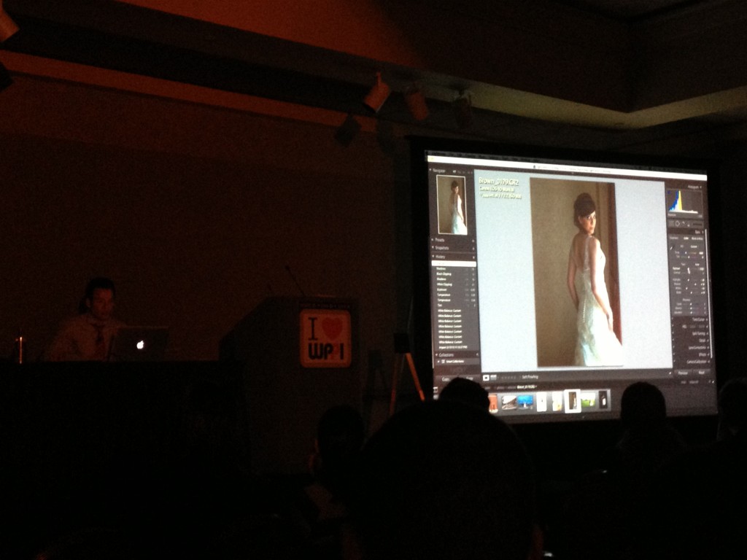Expand the Presets panel

pos(433,239)
